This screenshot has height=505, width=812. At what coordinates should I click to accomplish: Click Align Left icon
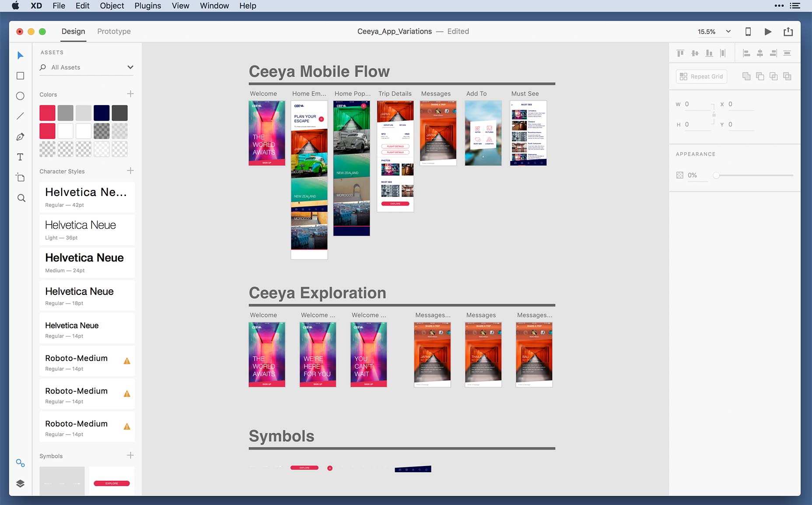tap(747, 53)
